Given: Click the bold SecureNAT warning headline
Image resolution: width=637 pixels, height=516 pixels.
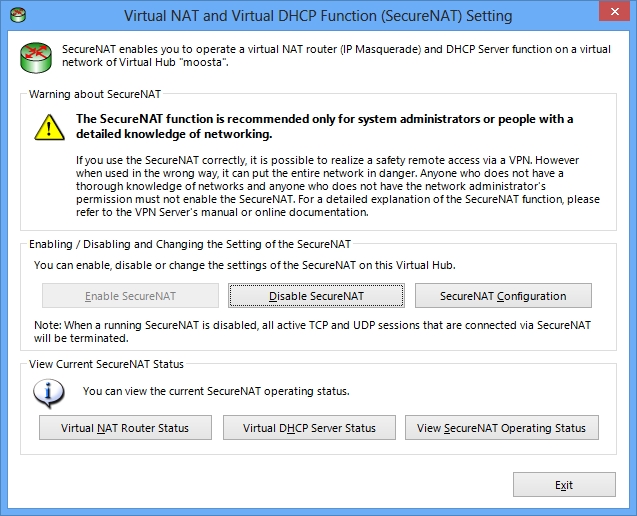Looking at the screenshot, I should coord(324,126).
